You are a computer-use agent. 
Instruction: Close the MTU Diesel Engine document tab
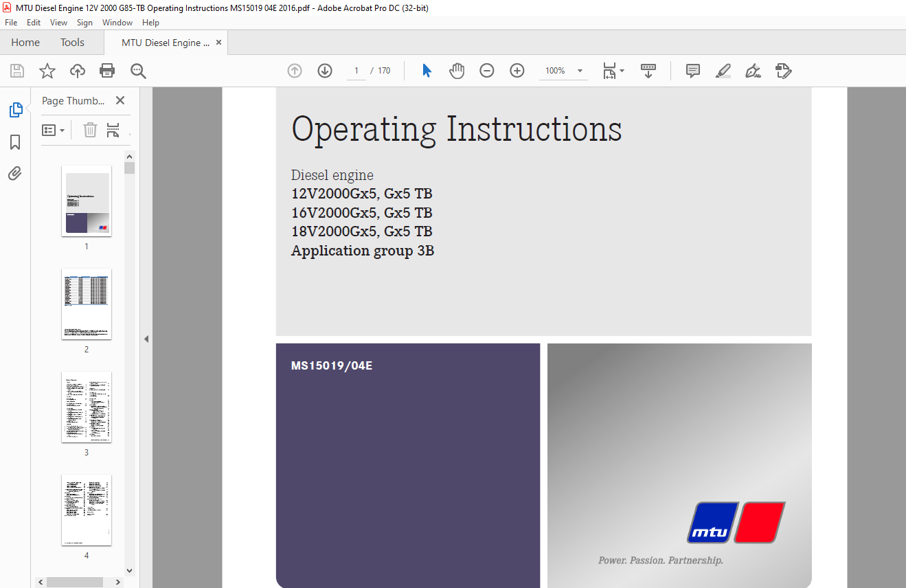219,42
